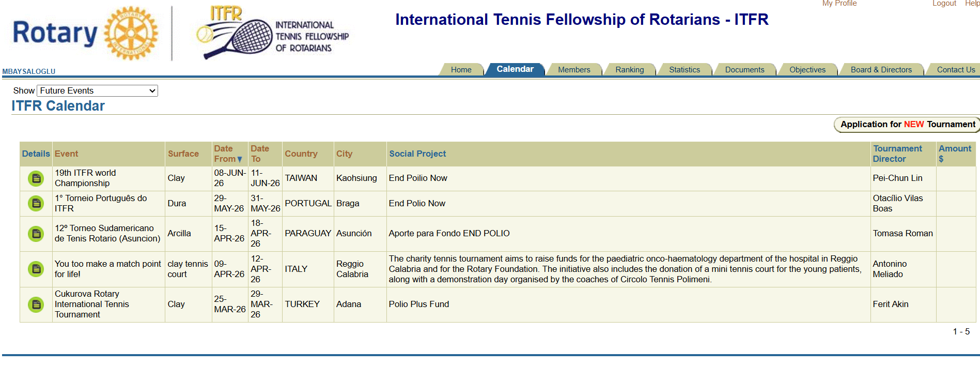The height and width of the screenshot is (366, 980).
Task: Click Application for NEW Tournament button
Action: [907, 125]
